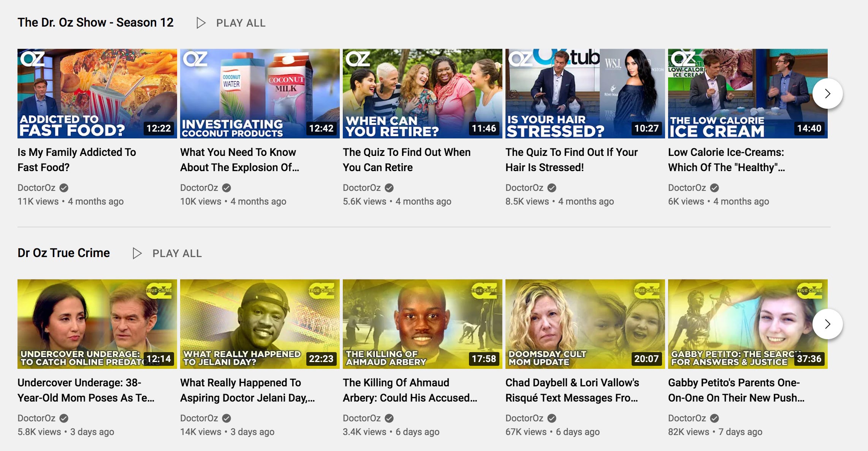Open title Is My Family Addicted To Fast Food
Screen dimensions: 868x451
(77, 160)
